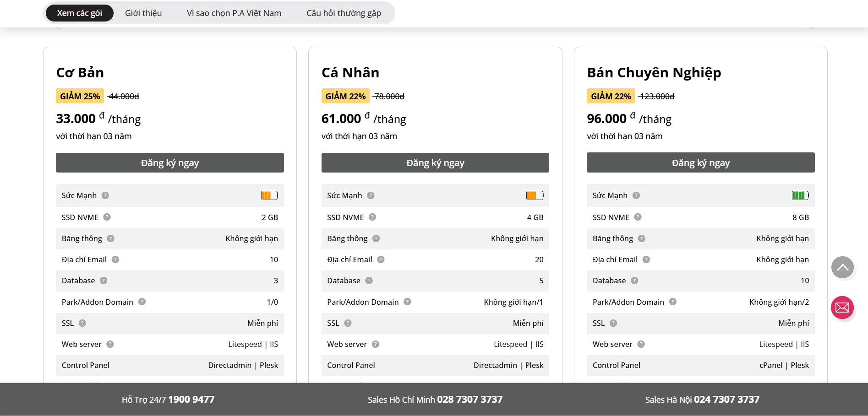
Task: Click help icon beside SSL in Cơ Bản
Action: [x=82, y=323]
